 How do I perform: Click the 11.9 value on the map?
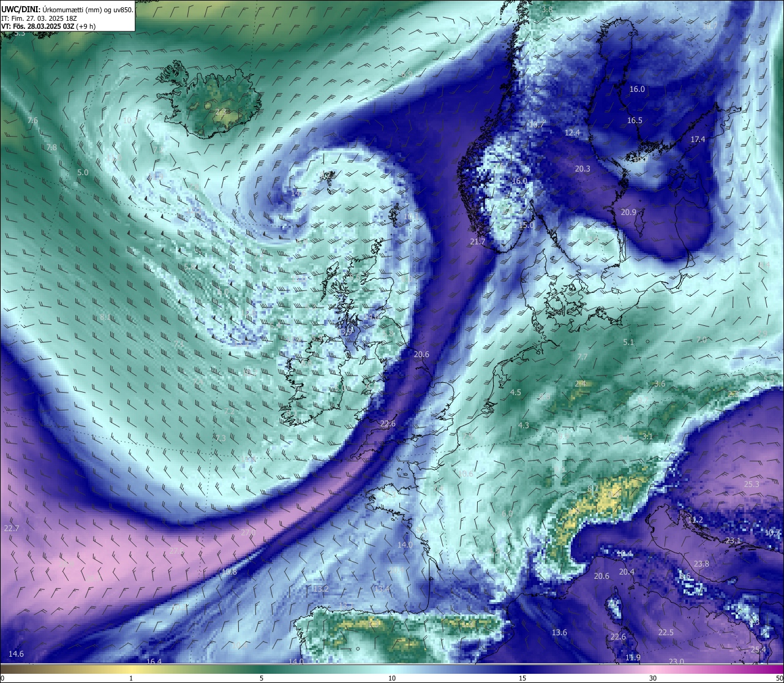(633, 657)
